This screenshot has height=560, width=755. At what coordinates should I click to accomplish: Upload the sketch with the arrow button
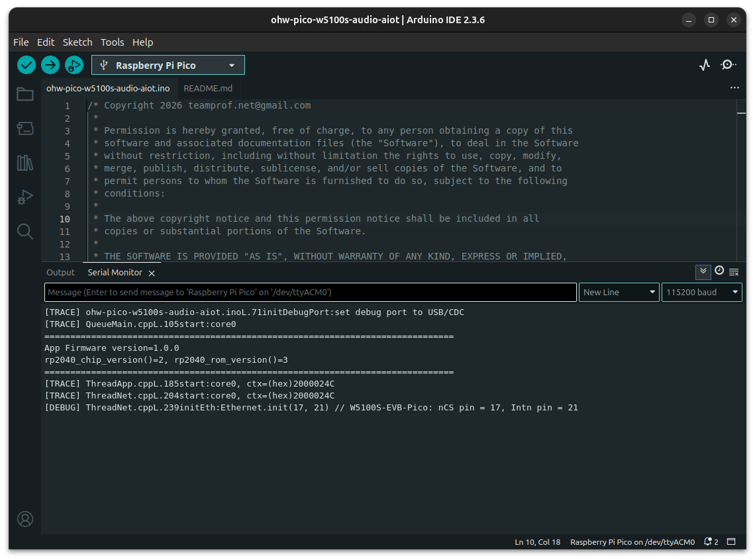point(50,65)
